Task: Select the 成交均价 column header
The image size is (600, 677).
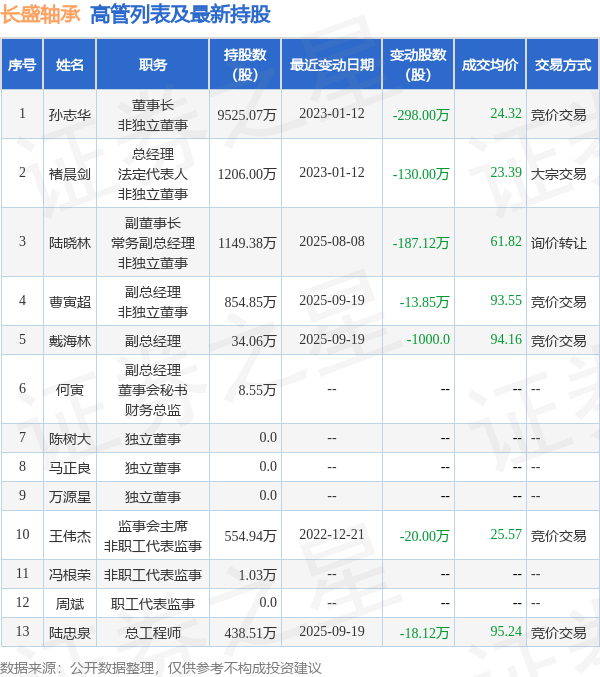Action: click(490, 65)
